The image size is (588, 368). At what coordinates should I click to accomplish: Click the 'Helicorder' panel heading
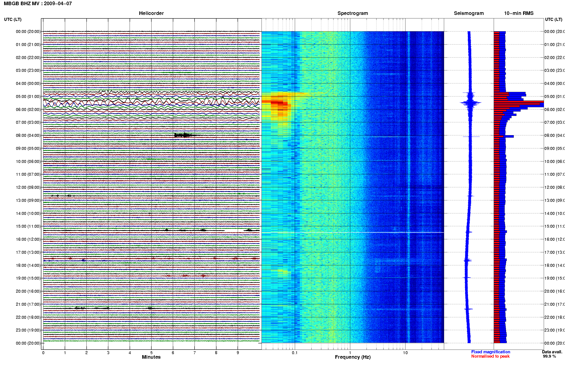151,13
